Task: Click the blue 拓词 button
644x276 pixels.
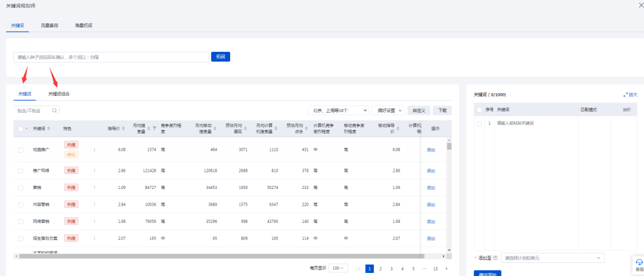Action: (221, 57)
